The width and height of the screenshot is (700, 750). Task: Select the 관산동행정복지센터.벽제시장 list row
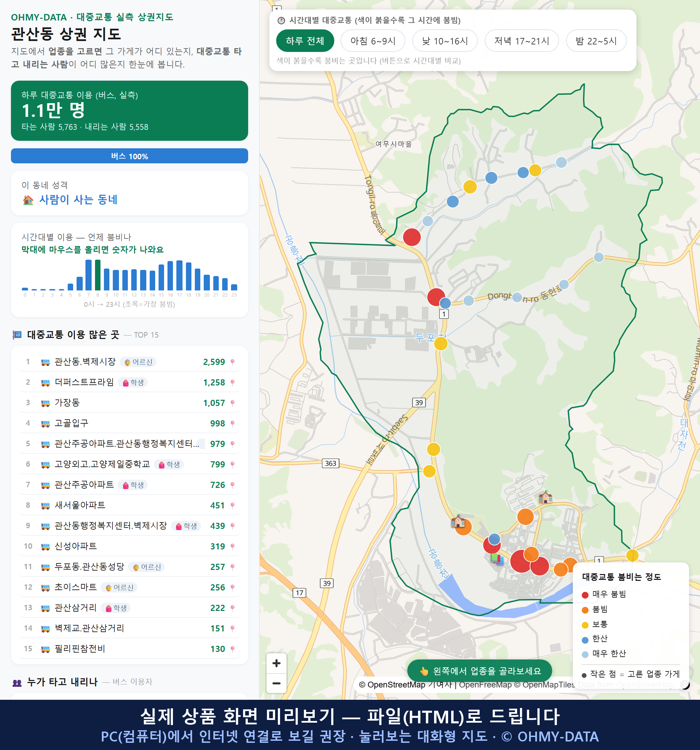(129, 526)
